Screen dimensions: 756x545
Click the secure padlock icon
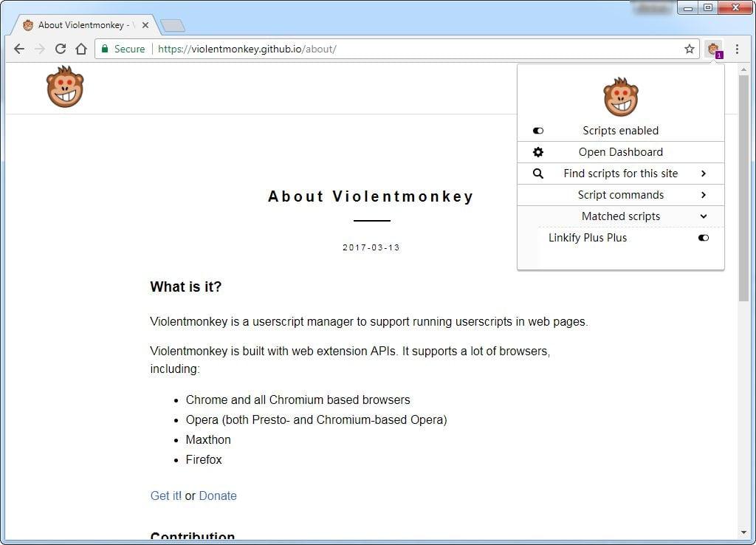(x=105, y=49)
